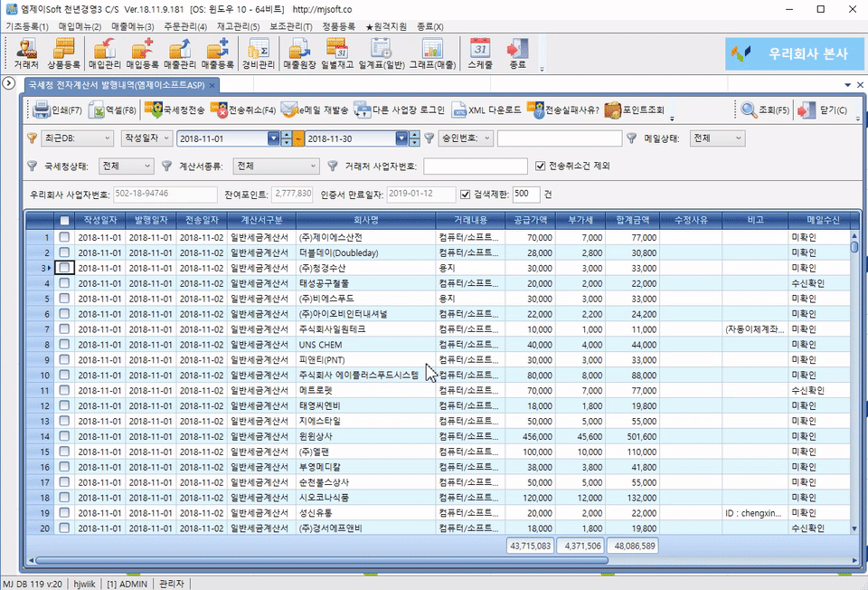Open the 최근DB dropdown
Image resolution: width=868 pixels, height=590 pixels.
coord(77,138)
